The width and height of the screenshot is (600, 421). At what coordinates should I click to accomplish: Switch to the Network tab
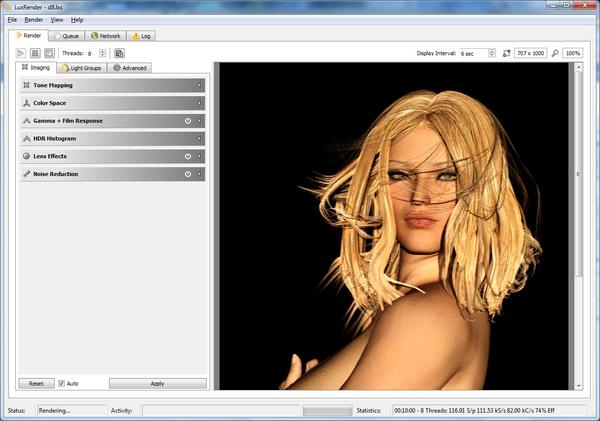(x=106, y=36)
